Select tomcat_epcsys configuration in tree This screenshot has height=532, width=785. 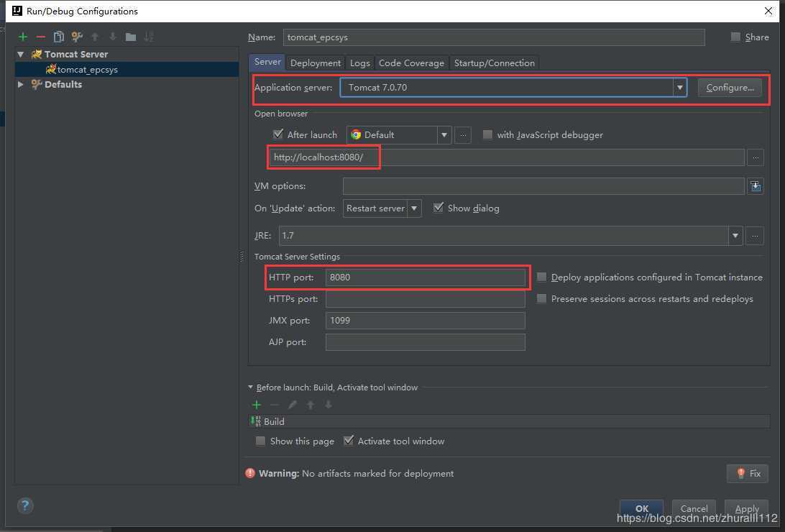(127, 70)
